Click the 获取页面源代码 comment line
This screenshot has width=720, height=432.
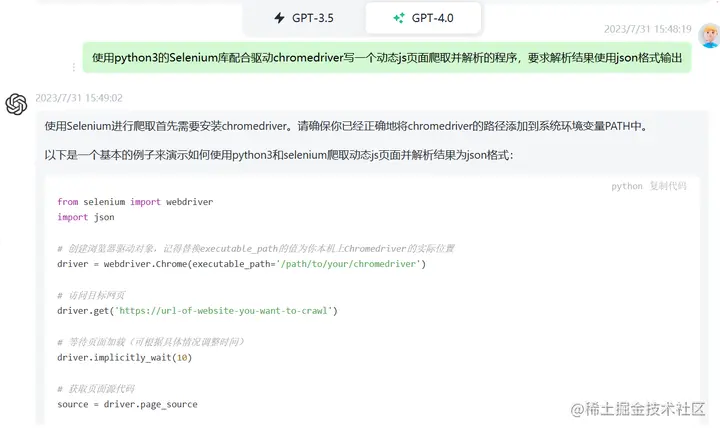[96, 389]
